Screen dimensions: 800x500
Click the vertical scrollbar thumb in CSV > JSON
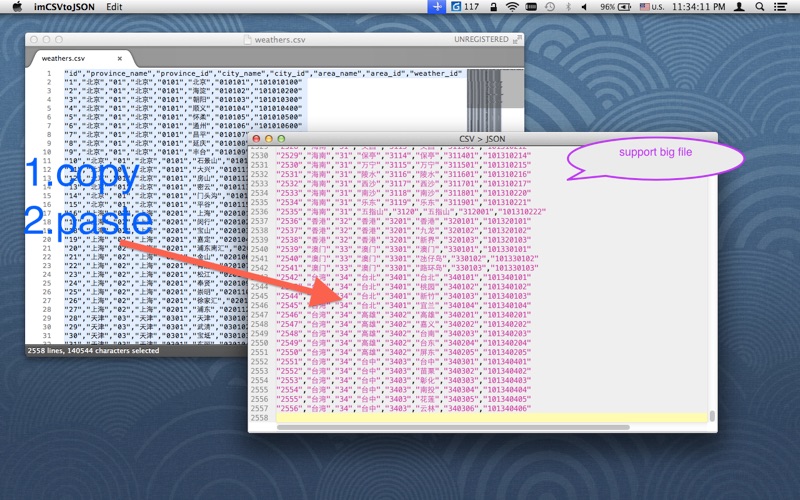(712, 416)
